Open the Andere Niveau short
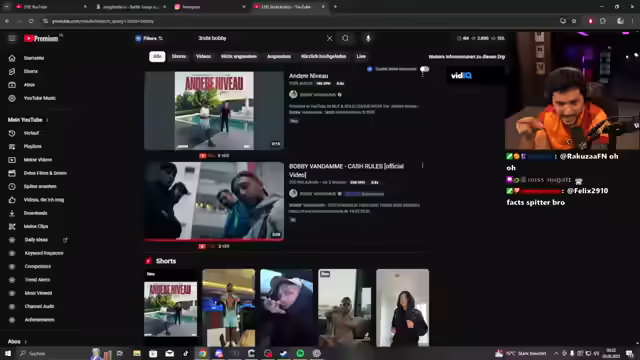 pos(171,308)
